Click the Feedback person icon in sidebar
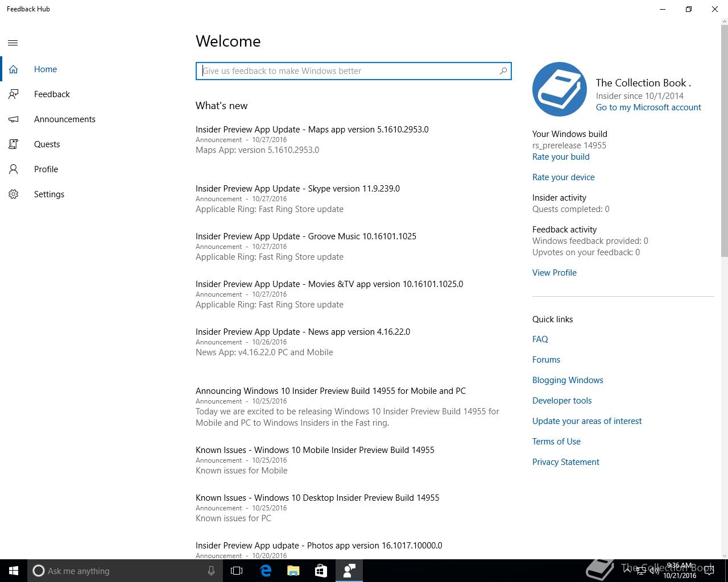 click(14, 94)
